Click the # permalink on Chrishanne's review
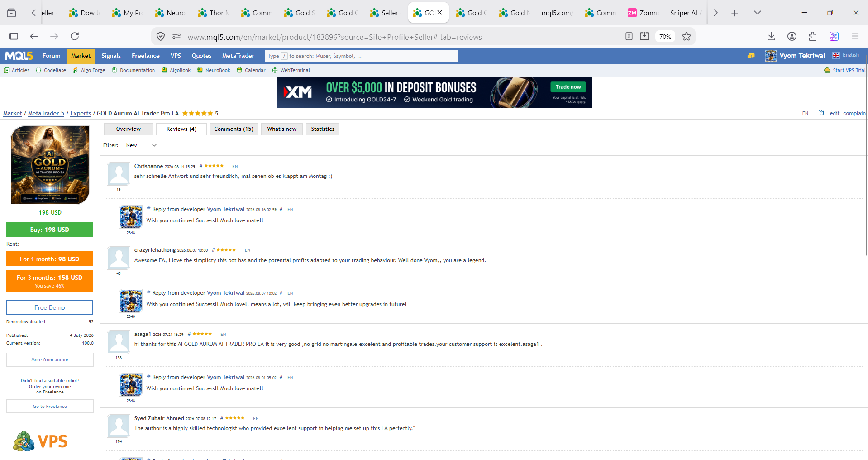Image resolution: width=868 pixels, height=460 pixels. 201,166
